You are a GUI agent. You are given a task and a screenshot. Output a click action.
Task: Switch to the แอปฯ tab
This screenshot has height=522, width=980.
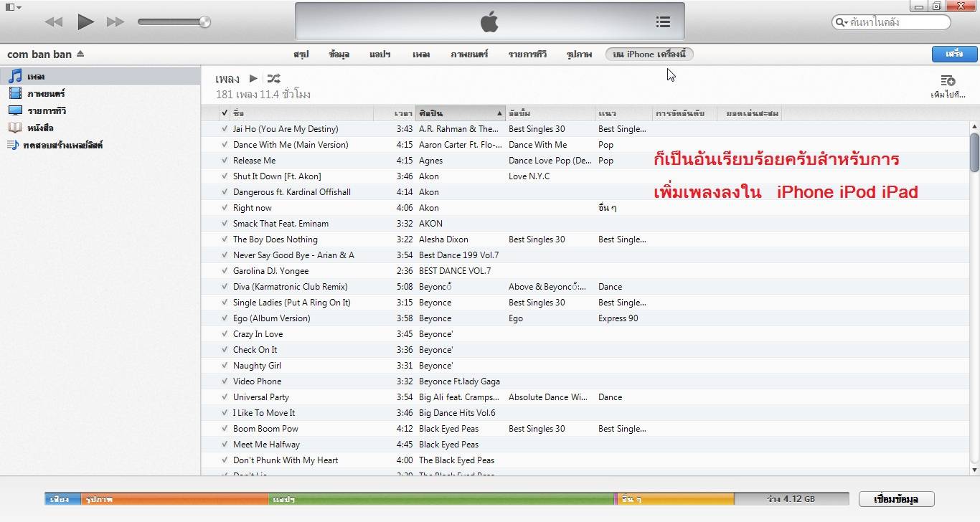click(380, 54)
